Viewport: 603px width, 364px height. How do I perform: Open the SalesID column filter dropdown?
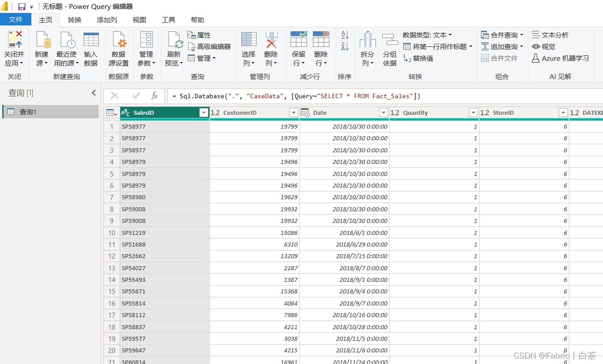[x=204, y=113]
